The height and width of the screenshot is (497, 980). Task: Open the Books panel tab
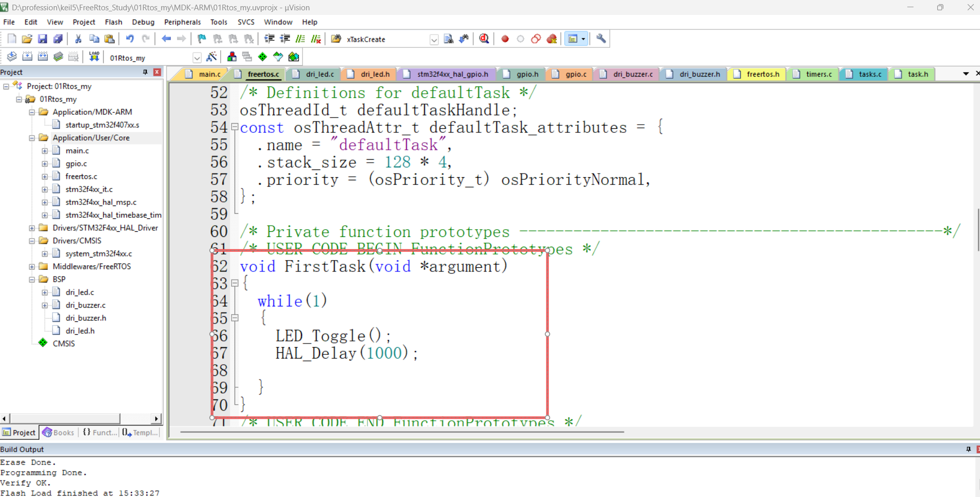click(59, 433)
